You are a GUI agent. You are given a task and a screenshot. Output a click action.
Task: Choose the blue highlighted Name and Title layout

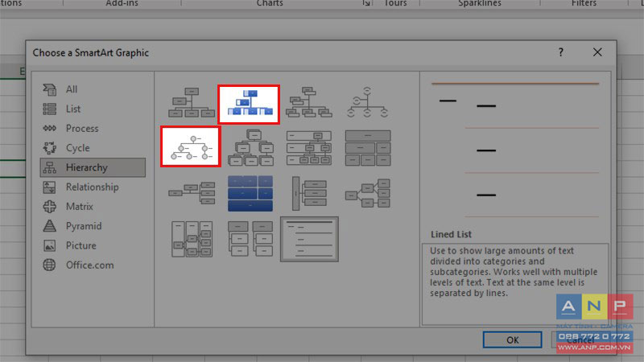click(250, 105)
